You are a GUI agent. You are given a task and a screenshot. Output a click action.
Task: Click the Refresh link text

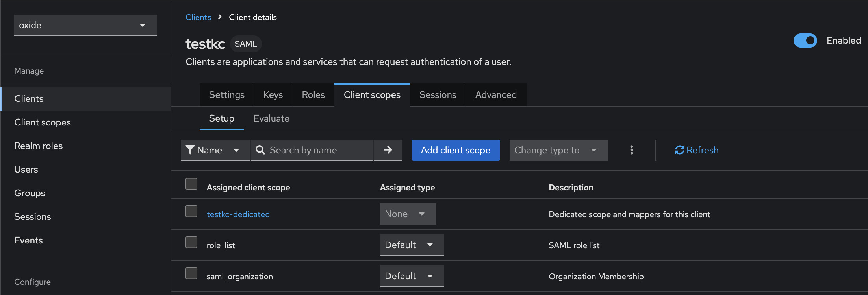coord(703,150)
